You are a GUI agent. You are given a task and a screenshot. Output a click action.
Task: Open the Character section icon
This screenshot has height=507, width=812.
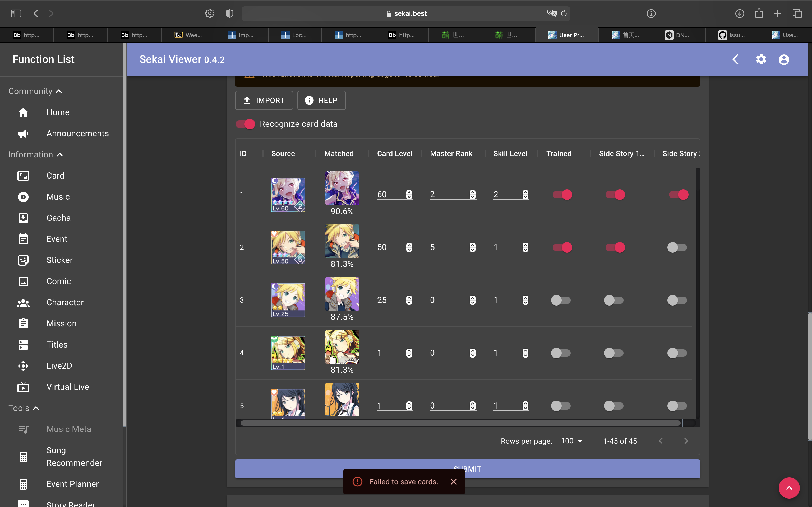pos(23,302)
